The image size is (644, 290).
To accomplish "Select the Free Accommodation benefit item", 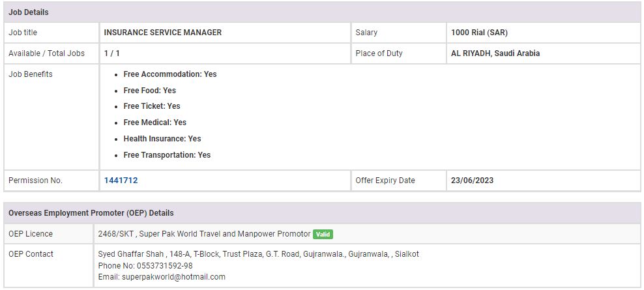I will pyautogui.click(x=169, y=74).
